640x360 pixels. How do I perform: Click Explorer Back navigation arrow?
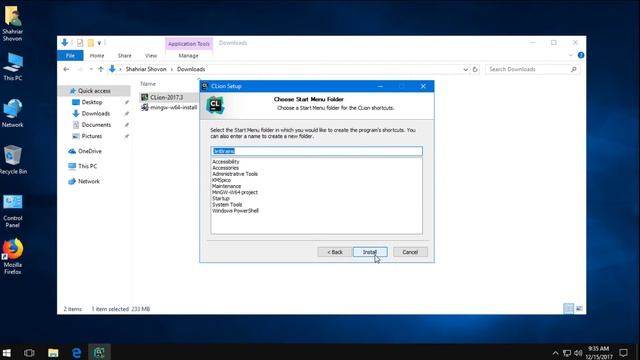click(x=66, y=69)
